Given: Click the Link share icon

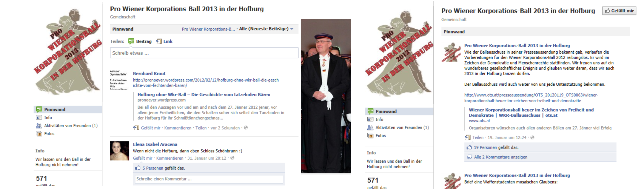Looking at the screenshot, I should pyautogui.click(x=159, y=41).
